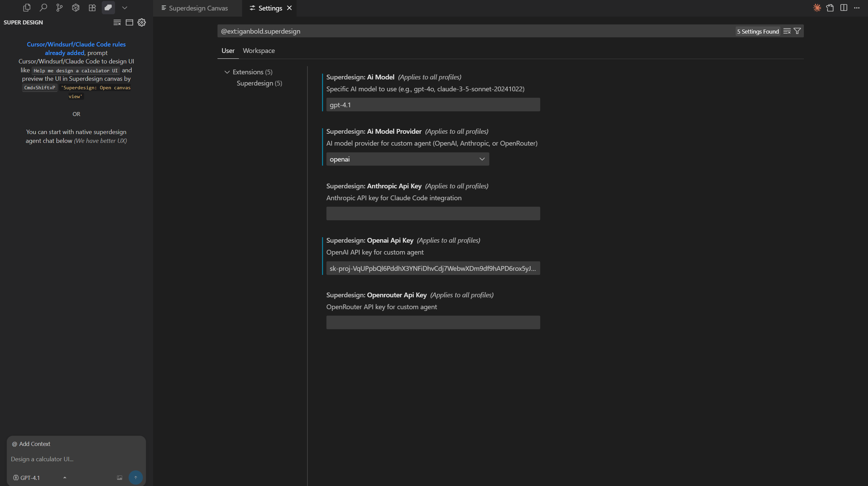
Task: Clear the chat history in Super Design panel
Action: [x=117, y=22]
